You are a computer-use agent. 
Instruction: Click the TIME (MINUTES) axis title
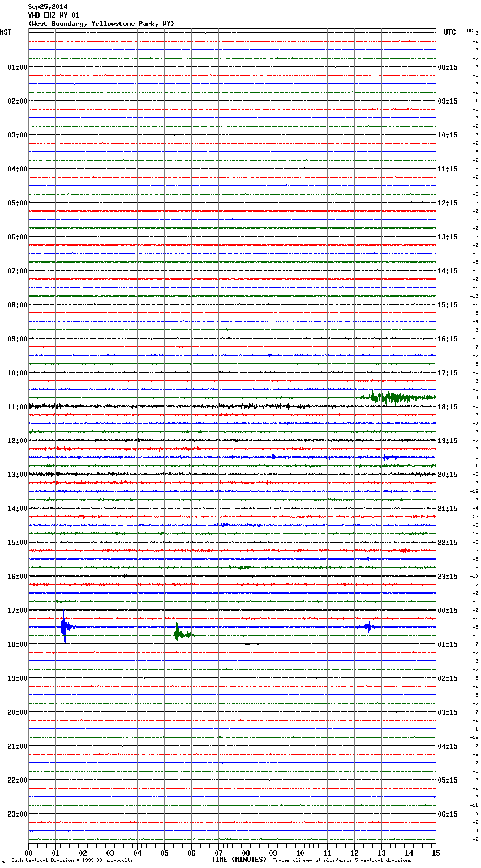pyautogui.click(x=239, y=860)
